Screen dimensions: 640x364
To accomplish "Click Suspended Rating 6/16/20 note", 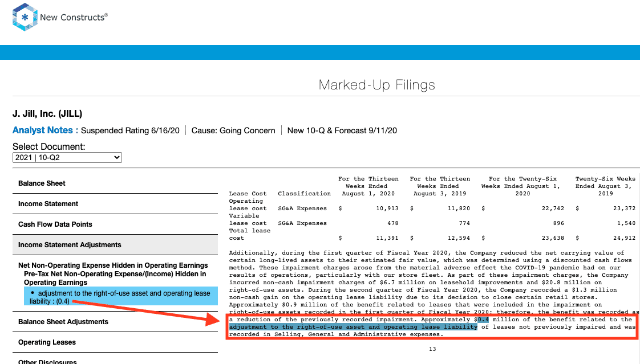I will tap(130, 130).
